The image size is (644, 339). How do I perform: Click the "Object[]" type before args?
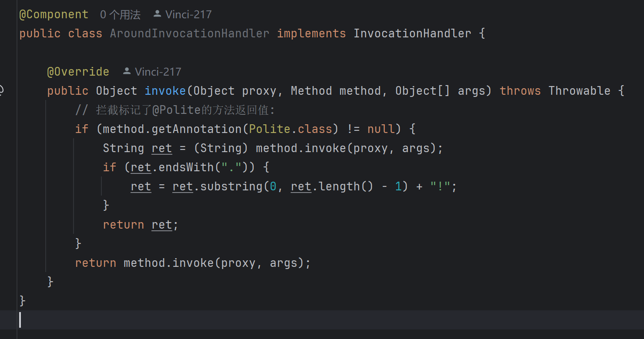pyautogui.click(x=423, y=91)
